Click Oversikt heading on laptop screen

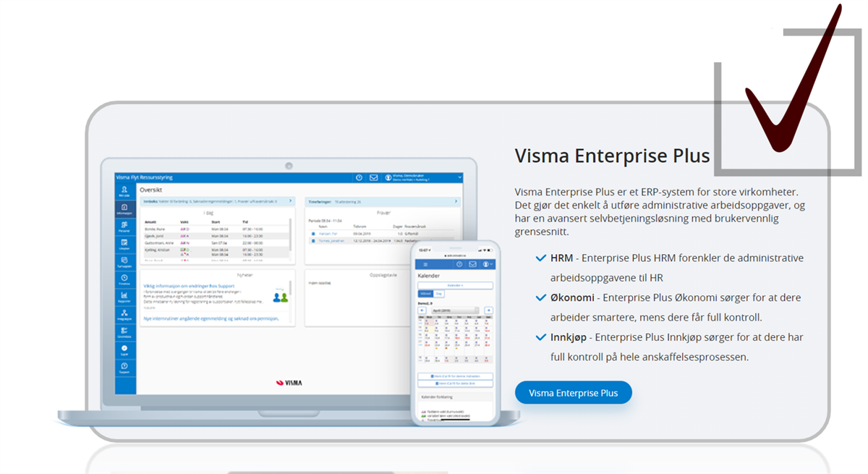point(150,190)
